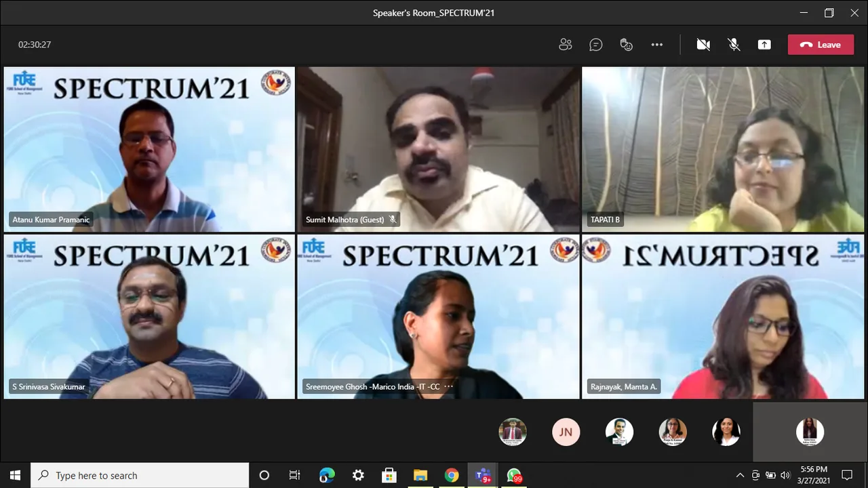The height and width of the screenshot is (488, 868).
Task: Open File Explorer from taskbar
Action: point(420,475)
